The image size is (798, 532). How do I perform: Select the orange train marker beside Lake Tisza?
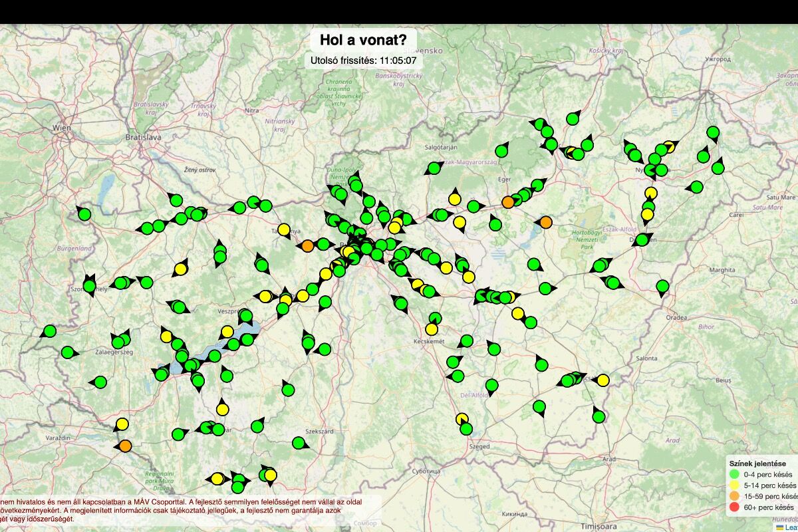tap(546, 222)
